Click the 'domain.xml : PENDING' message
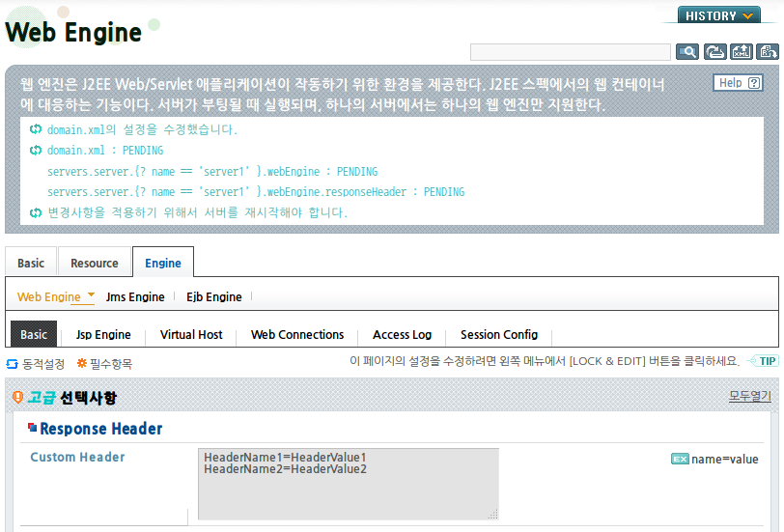Image resolution: width=784 pixels, height=532 pixels. click(x=105, y=151)
